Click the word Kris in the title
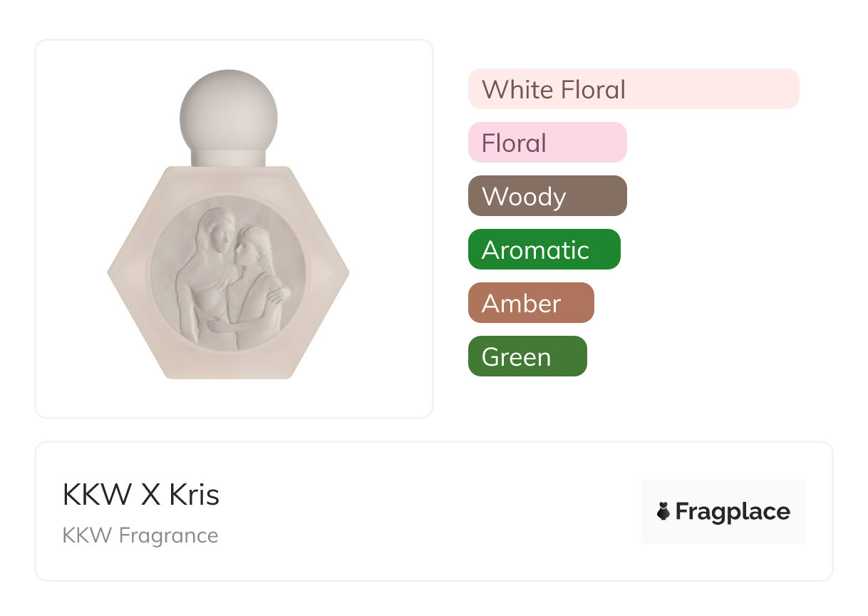Screen dimensions: 868x616 coord(194,495)
